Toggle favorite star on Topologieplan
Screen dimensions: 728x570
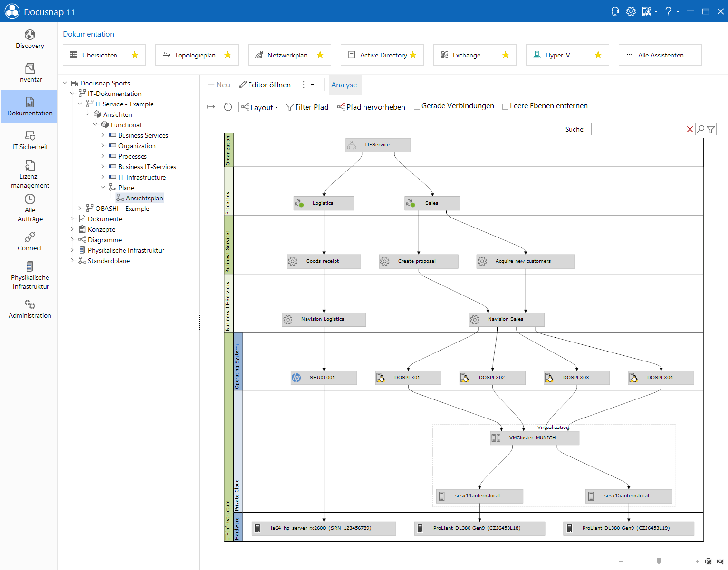click(x=228, y=55)
